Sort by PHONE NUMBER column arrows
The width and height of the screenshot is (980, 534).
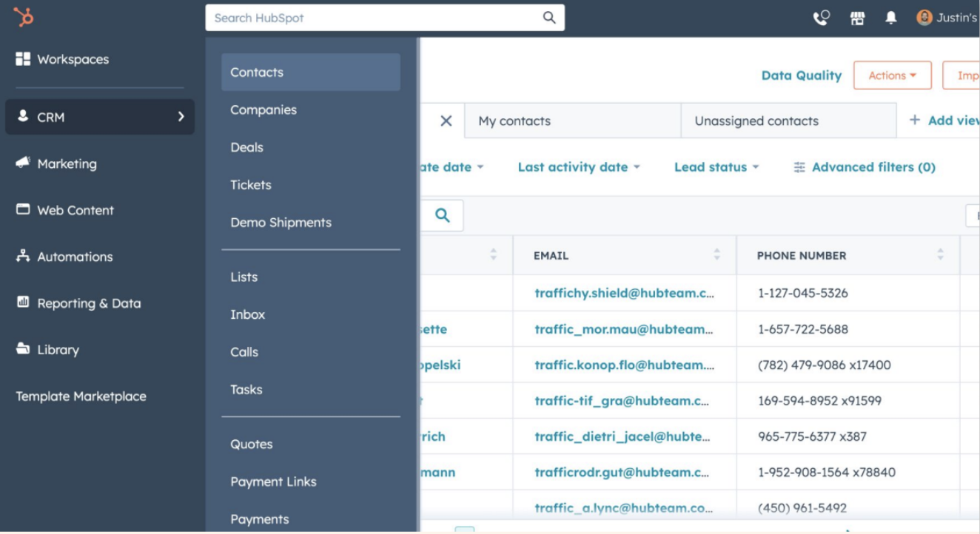pyautogui.click(x=940, y=254)
